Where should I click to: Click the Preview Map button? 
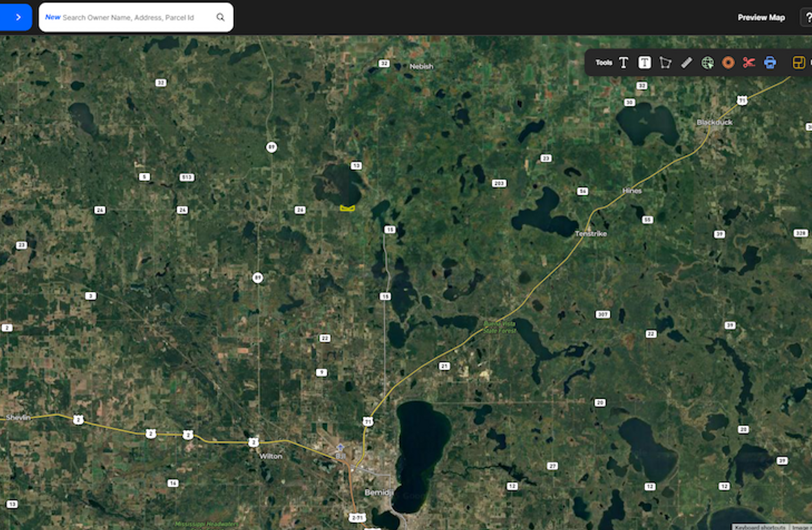[761, 17]
